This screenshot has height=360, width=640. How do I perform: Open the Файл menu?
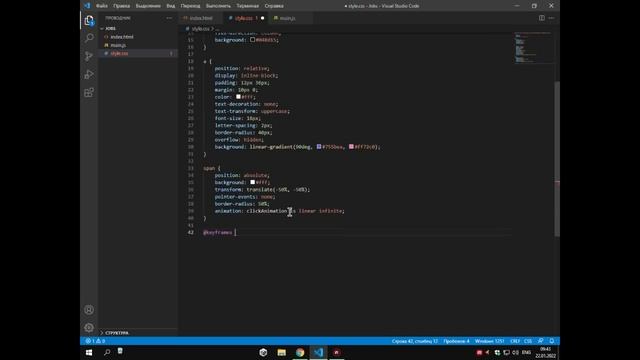tap(102, 6)
